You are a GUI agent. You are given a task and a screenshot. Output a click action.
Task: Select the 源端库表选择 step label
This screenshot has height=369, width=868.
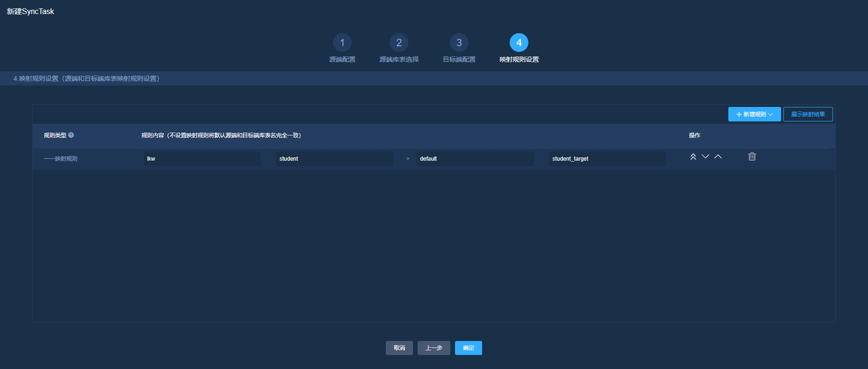click(398, 59)
